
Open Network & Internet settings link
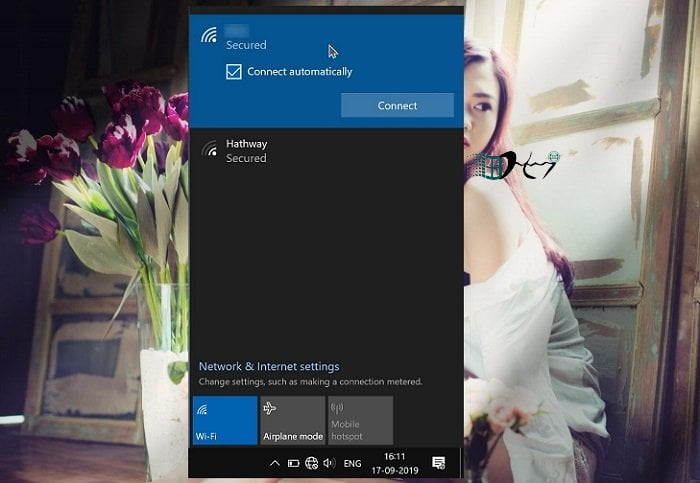point(269,367)
